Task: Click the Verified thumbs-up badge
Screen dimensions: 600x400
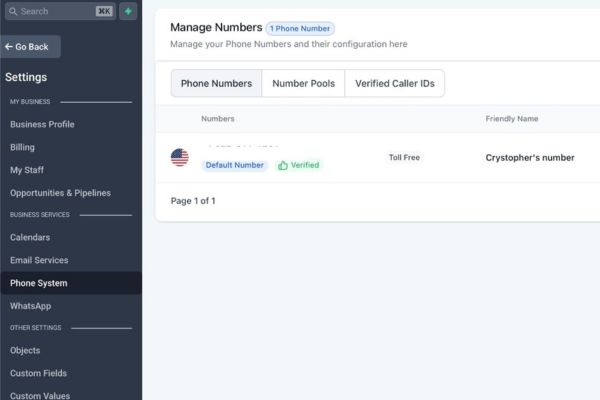Action: click(299, 165)
